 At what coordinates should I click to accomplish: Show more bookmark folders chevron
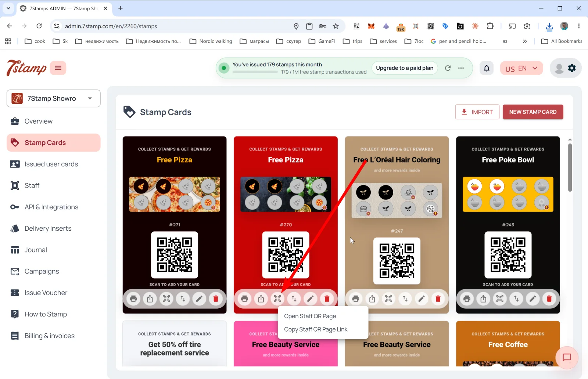pos(525,41)
